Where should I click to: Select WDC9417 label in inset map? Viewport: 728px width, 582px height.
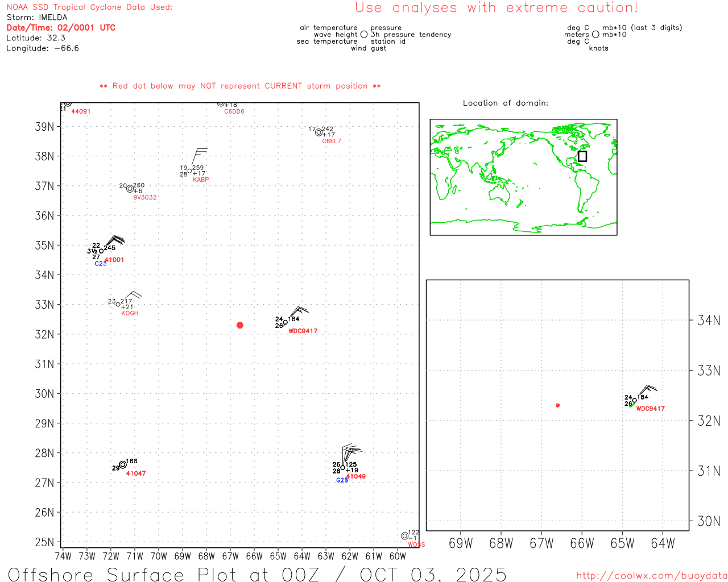[x=650, y=409]
